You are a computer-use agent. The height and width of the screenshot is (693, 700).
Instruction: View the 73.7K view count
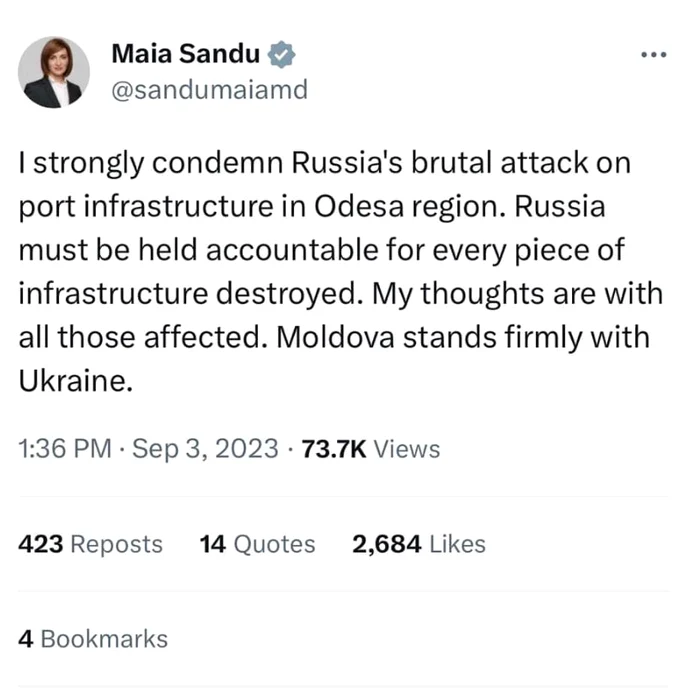point(334,449)
